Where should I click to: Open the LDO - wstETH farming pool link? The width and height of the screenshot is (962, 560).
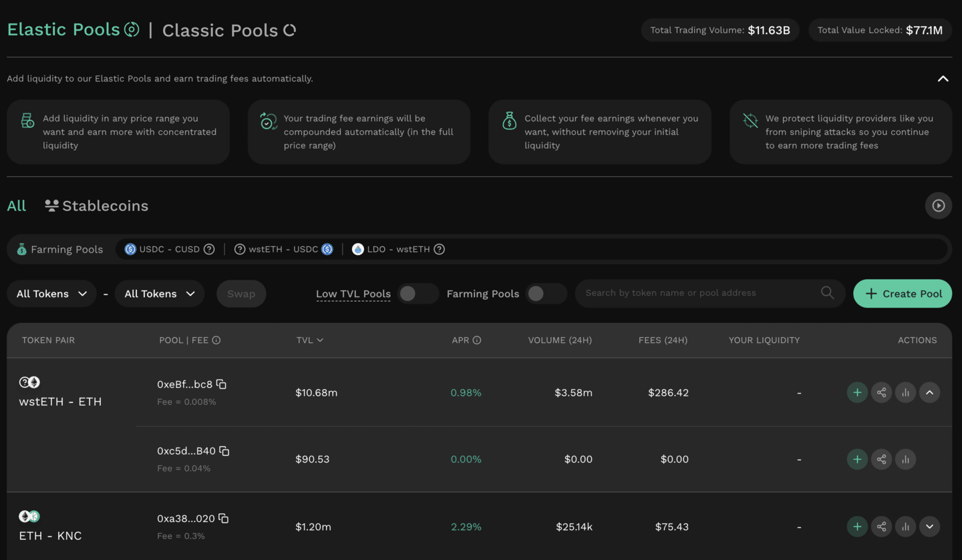pyautogui.click(x=398, y=249)
